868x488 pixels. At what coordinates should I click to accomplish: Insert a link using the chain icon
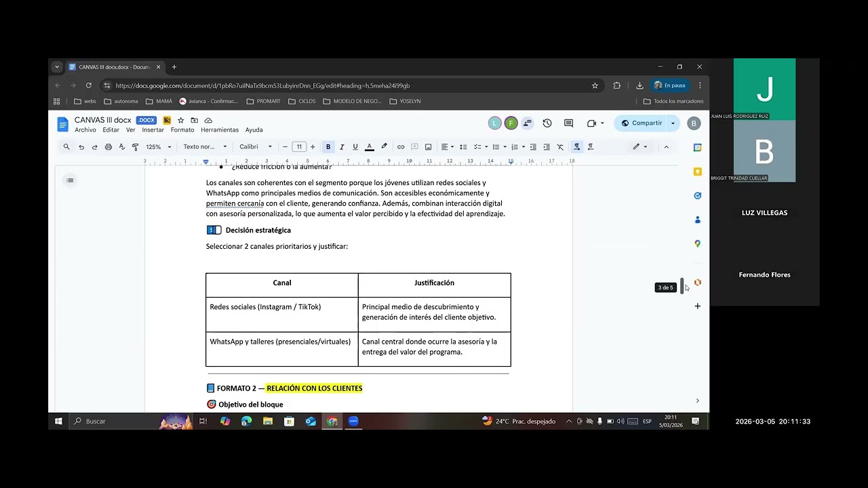click(x=401, y=147)
